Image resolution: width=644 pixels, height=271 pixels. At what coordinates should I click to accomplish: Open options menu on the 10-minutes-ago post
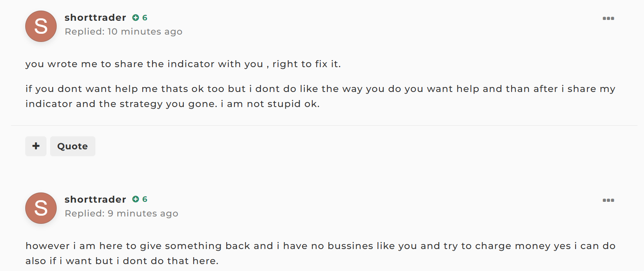(608, 18)
